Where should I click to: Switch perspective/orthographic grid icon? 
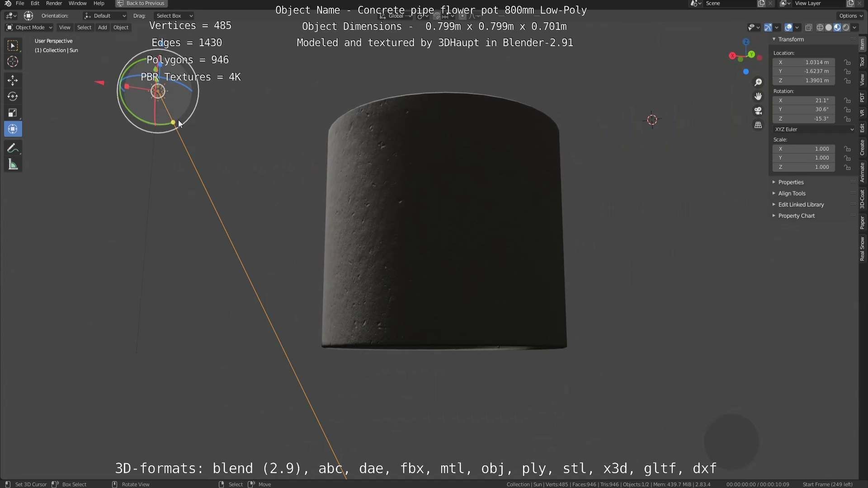coord(758,125)
